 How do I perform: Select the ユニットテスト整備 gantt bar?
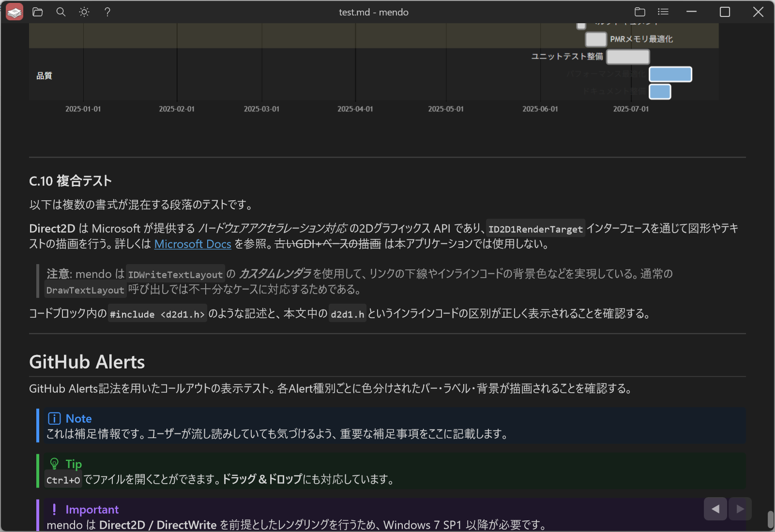coord(628,57)
